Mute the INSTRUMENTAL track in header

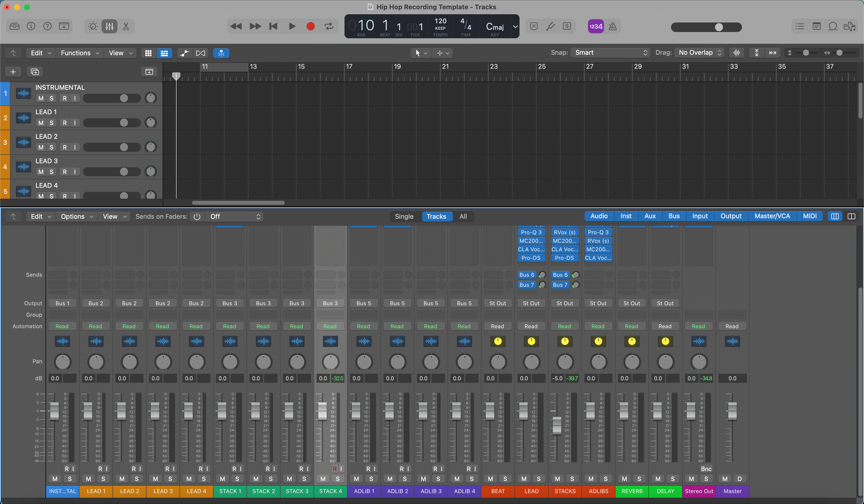[41, 99]
